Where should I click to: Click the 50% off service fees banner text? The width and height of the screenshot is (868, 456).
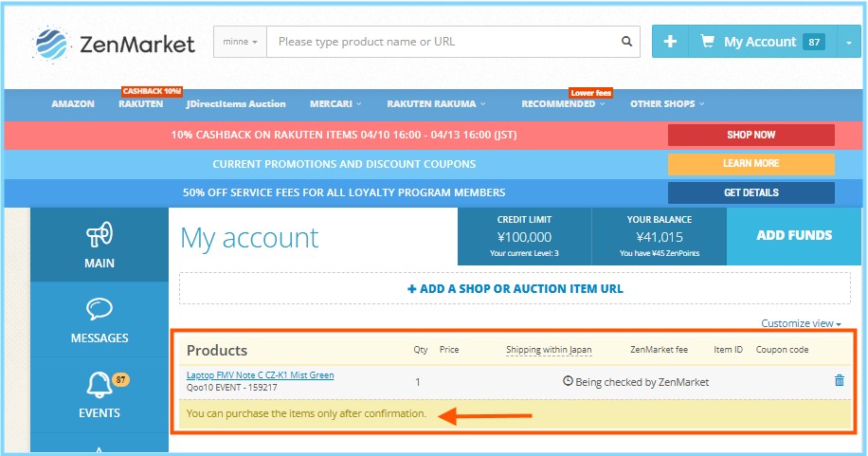coord(344,192)
